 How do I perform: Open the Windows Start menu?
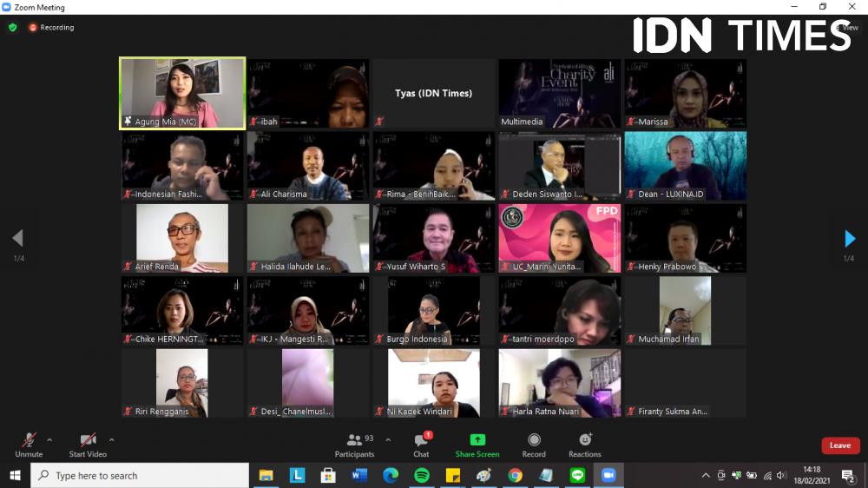tap(15, 475)
